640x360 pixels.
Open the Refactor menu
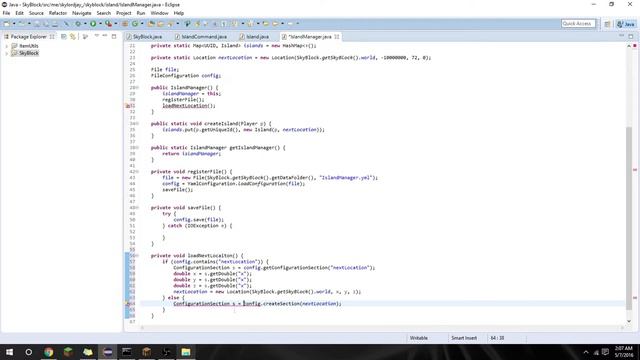click(58, 13)
